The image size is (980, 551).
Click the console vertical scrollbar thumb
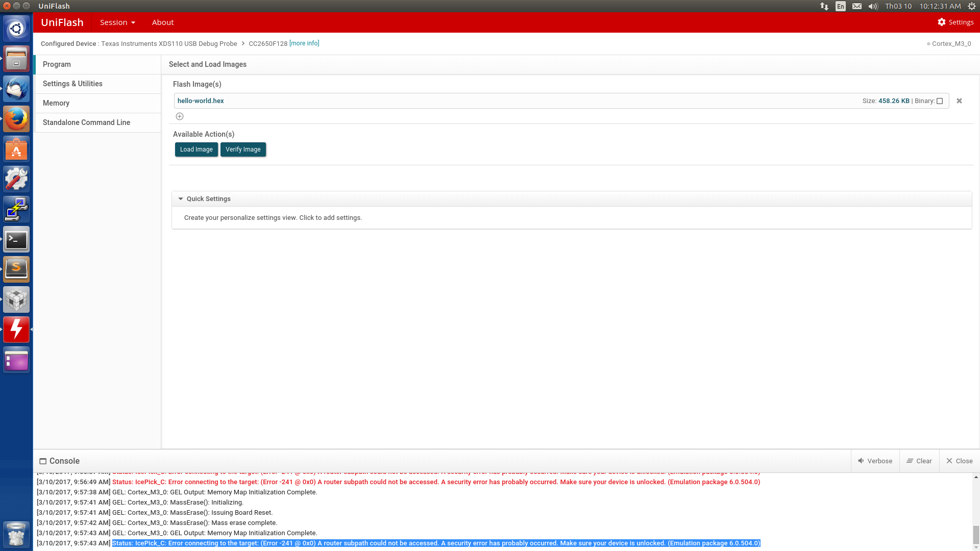click(975, 535)
